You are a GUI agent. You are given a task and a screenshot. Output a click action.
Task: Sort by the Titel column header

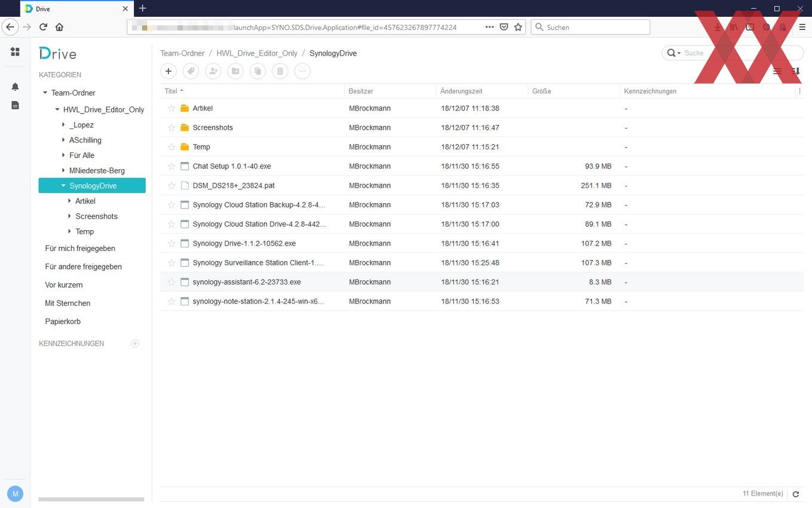click(253, 91)
